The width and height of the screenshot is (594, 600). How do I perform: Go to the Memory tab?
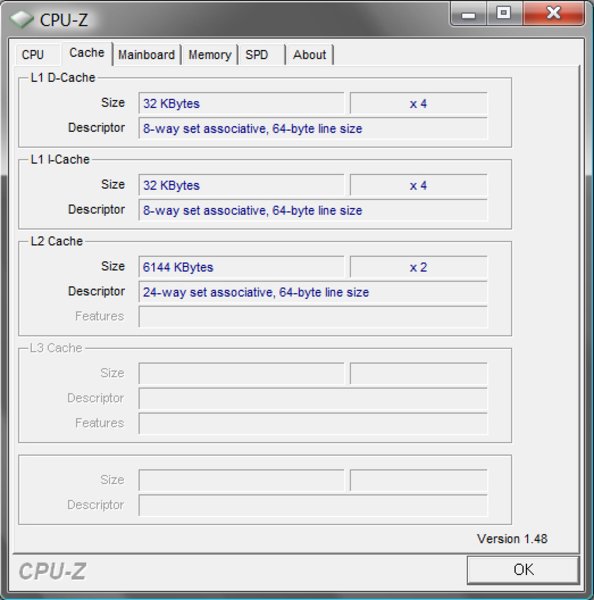click(x=210, y=55)
